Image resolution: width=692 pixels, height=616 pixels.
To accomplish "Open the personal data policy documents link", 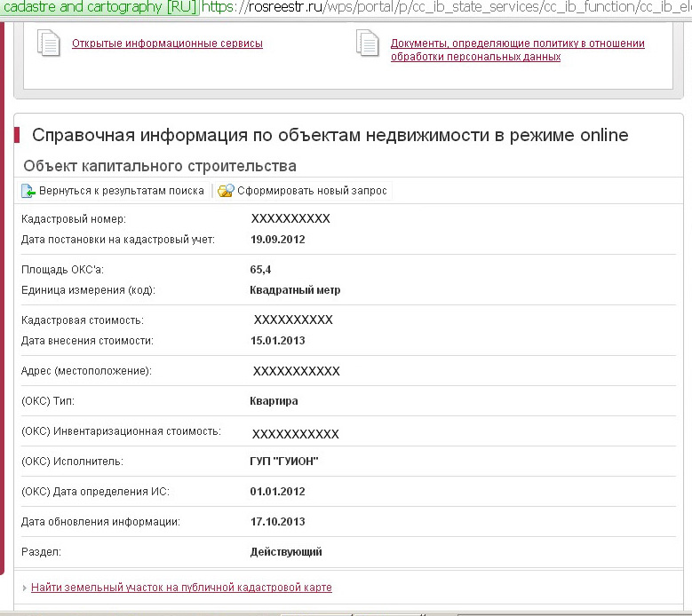I will 517,50.
